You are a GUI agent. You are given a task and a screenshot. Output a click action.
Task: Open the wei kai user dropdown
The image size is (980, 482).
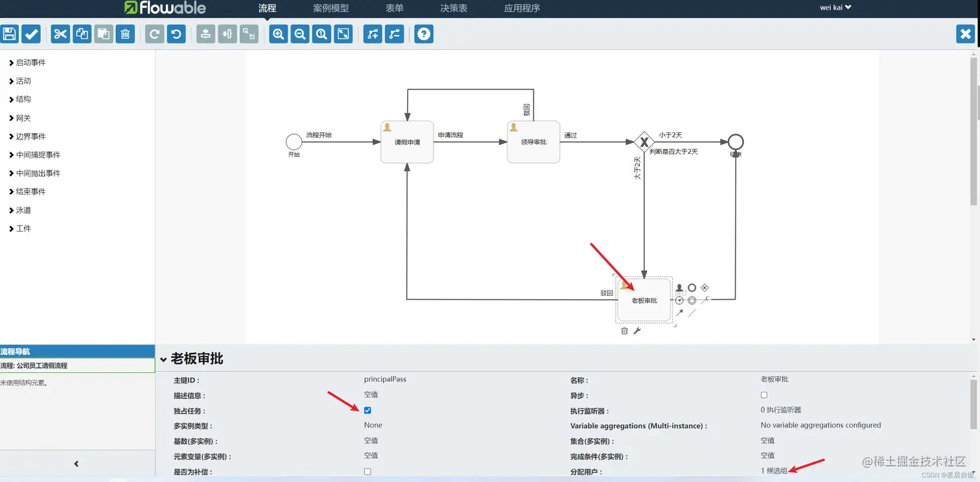[835, 8]
